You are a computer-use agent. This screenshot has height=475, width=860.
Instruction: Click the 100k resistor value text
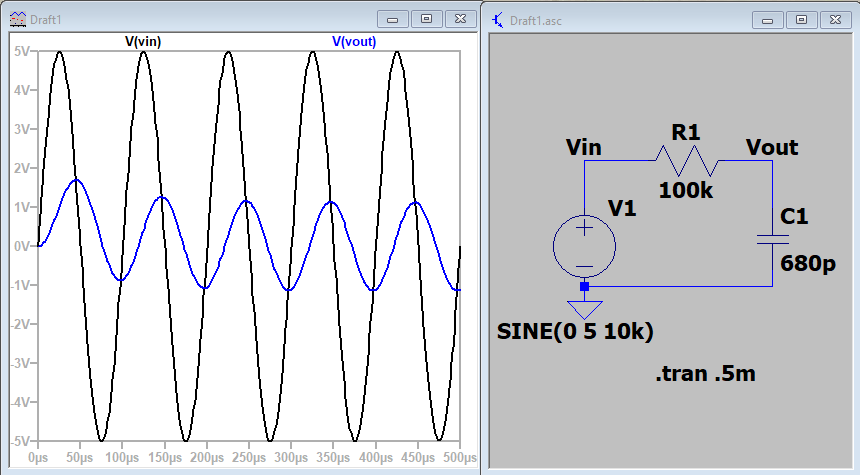[x=685, y=189]
